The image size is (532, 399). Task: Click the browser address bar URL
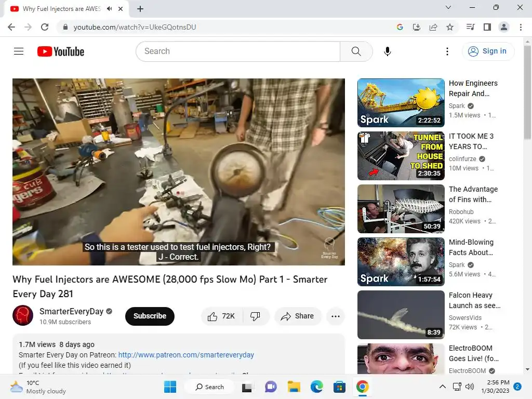click(x=135, y=27)
